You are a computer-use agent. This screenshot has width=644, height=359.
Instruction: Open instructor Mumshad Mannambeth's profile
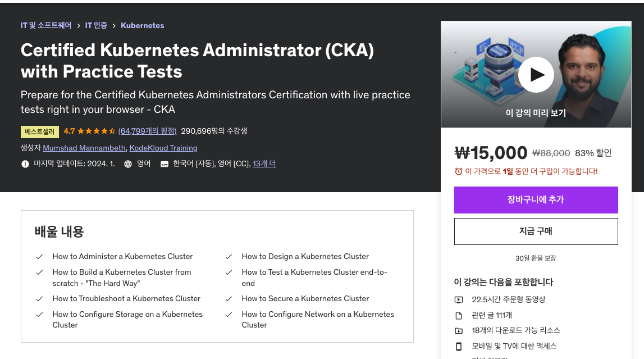pos(84,148)
